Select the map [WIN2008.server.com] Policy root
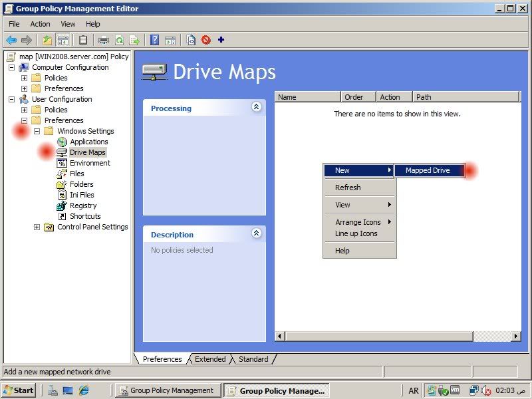 (x=74, y=57)
